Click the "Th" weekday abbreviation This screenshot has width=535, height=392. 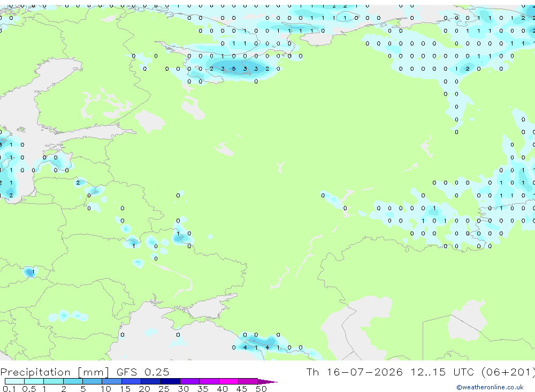click(x=312, y=372)
